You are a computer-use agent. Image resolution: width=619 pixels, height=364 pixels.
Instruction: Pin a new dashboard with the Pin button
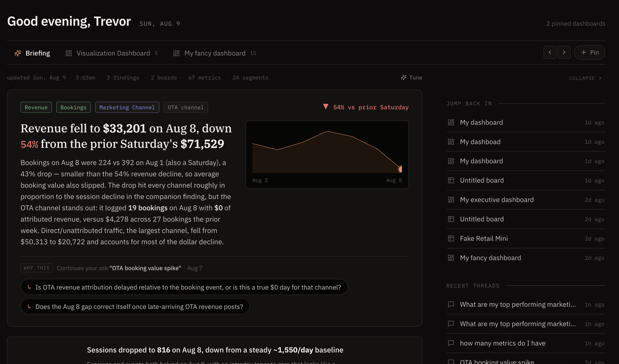590,52
